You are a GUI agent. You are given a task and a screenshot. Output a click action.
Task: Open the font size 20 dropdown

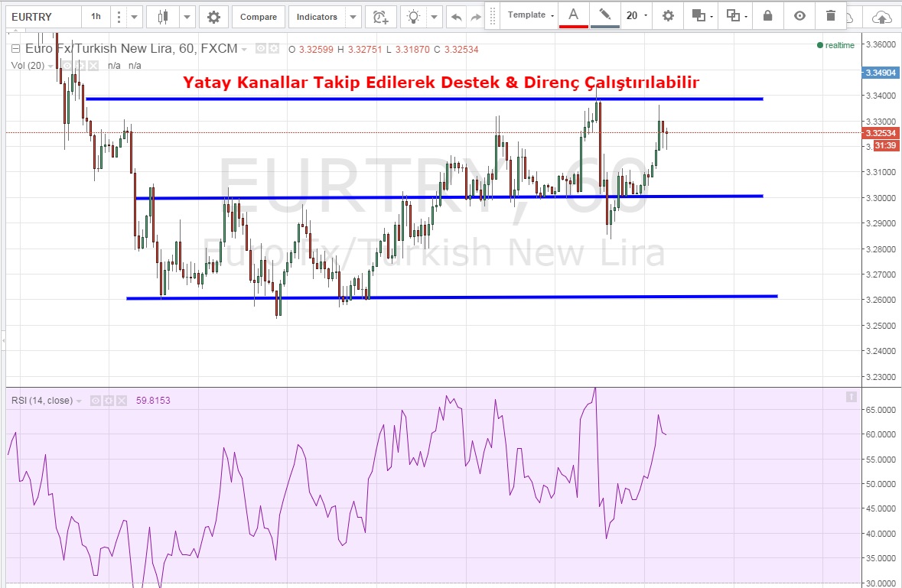click(637, 15)
